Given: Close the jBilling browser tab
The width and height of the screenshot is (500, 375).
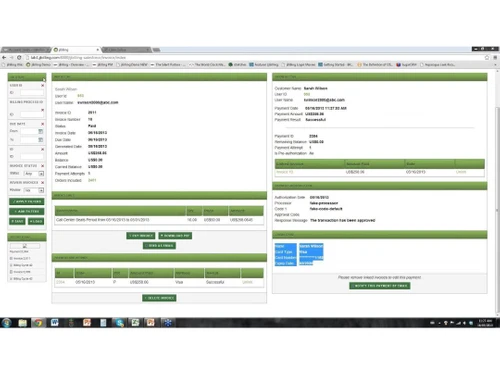Looking at the screenshot, I should 98,50.
